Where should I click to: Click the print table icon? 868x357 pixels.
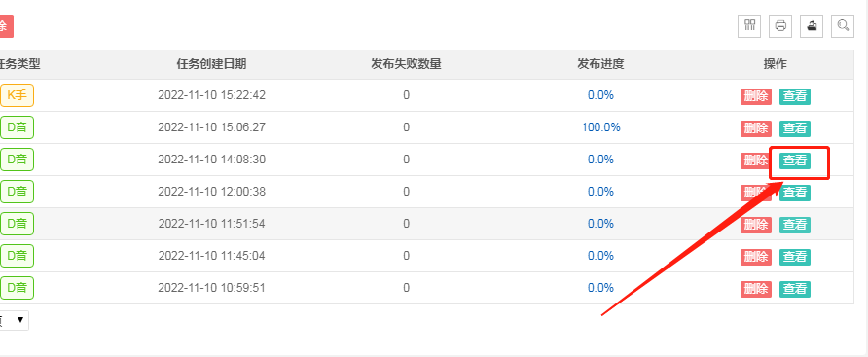point(780,26)
